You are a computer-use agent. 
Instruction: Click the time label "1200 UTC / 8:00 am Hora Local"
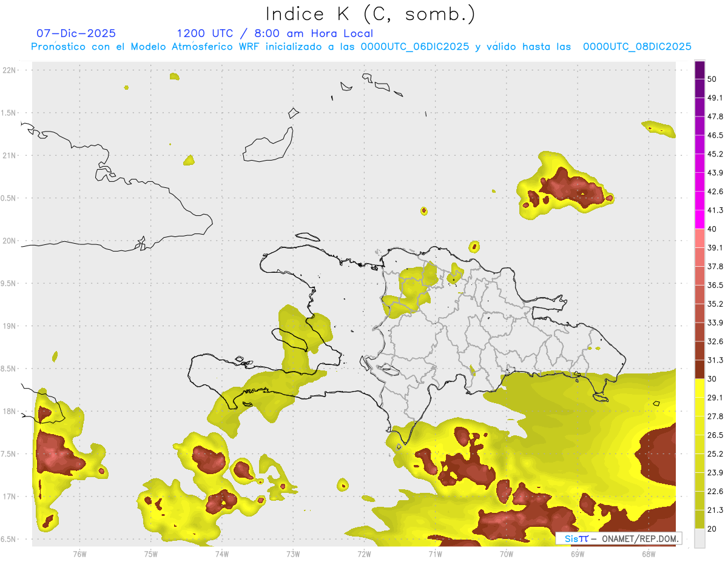coord(275,33)
